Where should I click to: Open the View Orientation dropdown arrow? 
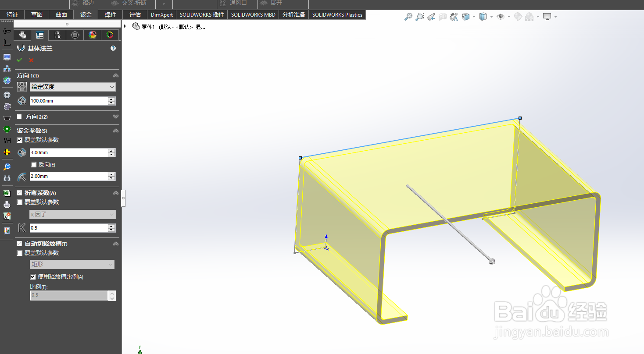click(x=473, y=17)
